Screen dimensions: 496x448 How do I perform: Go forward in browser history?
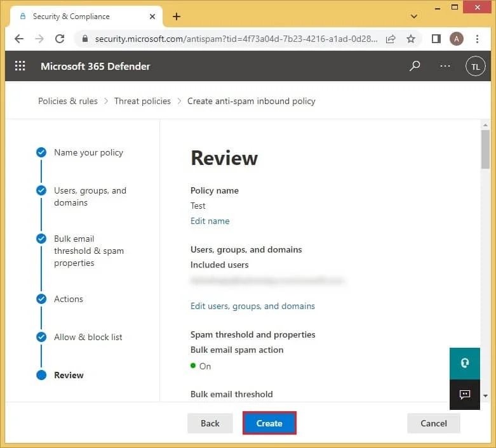[39, 39]
